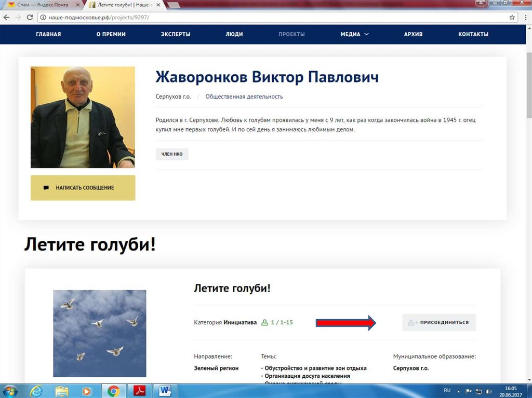Launch Adobe Acrobat from taskbar
Viewport: 532px width, 398px height.
pos(140,390)
